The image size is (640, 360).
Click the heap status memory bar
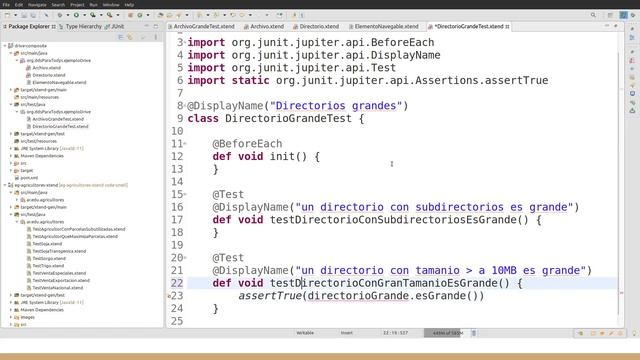pos(447,333)
